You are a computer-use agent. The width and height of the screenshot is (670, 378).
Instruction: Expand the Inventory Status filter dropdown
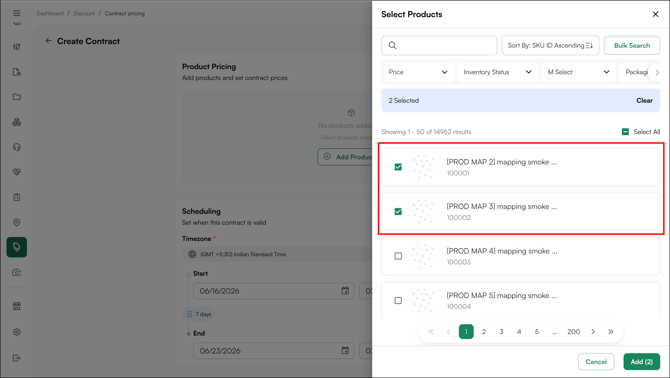pyautogui.click(x=497, y=72)
